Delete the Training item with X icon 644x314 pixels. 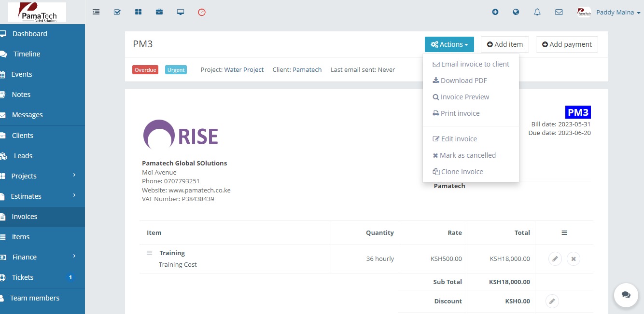(x=574, y=259)
